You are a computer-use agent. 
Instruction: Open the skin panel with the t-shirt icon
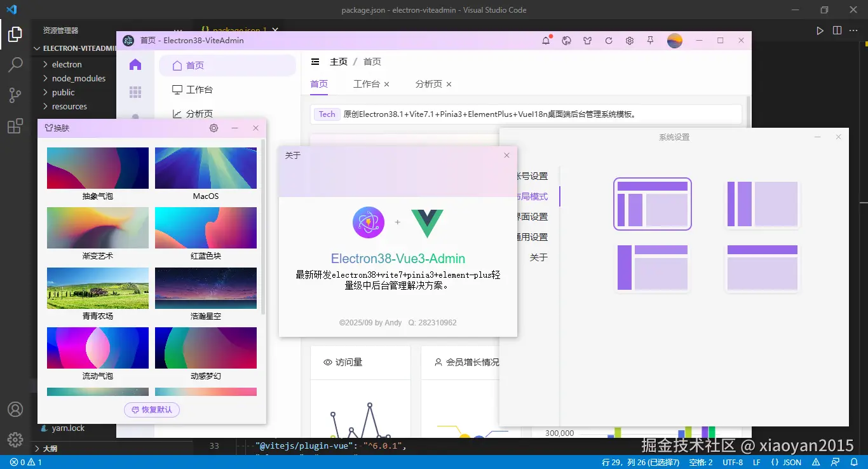pyautogui.click(x=587, y=40)
